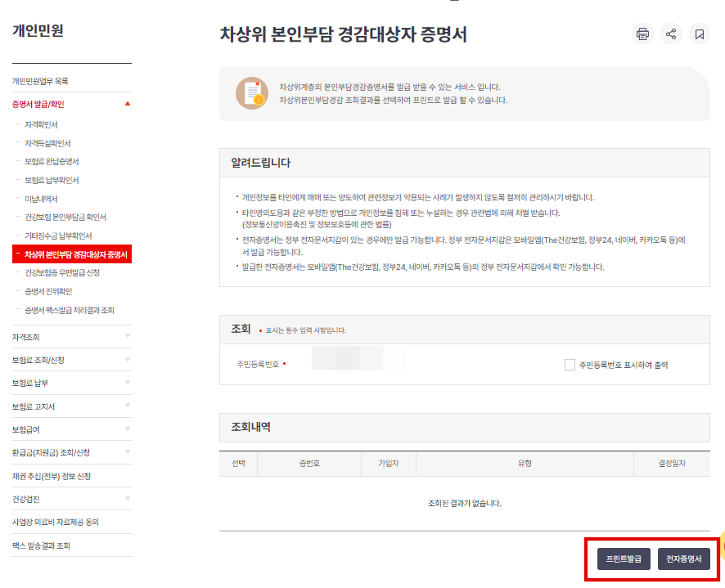
Task: Click the printer icon for this certificate page
Action: [x=642, y=34]
